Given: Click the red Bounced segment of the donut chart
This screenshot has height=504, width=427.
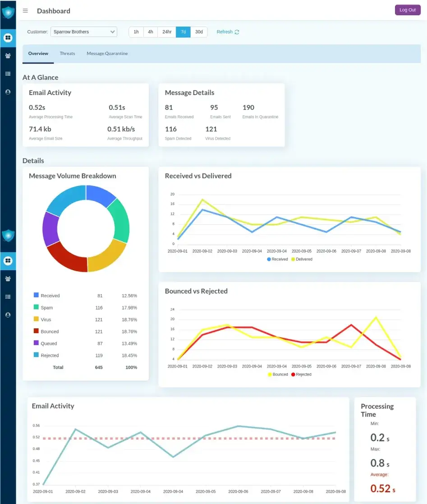Looking at the screenshot, I should pyautogui.click(x=65, y=257).
